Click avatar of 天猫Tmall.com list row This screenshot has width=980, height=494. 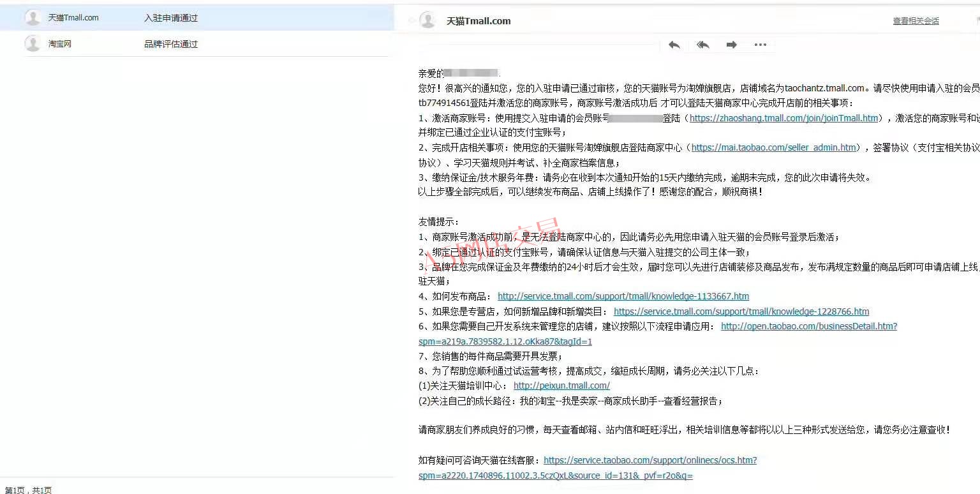pos(33,18)
